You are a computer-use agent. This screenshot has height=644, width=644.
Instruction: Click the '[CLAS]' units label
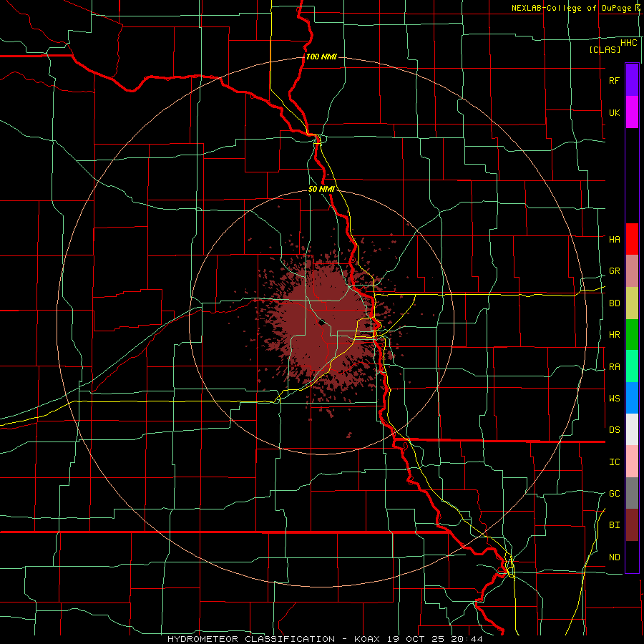point(605,50)
